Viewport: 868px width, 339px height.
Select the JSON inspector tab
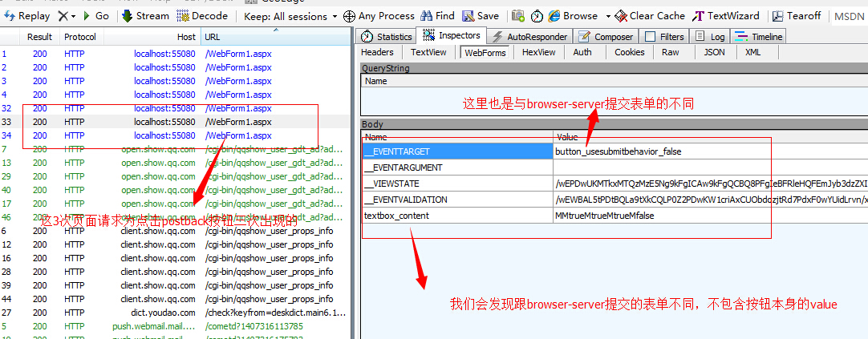click(x=713, y=52)
